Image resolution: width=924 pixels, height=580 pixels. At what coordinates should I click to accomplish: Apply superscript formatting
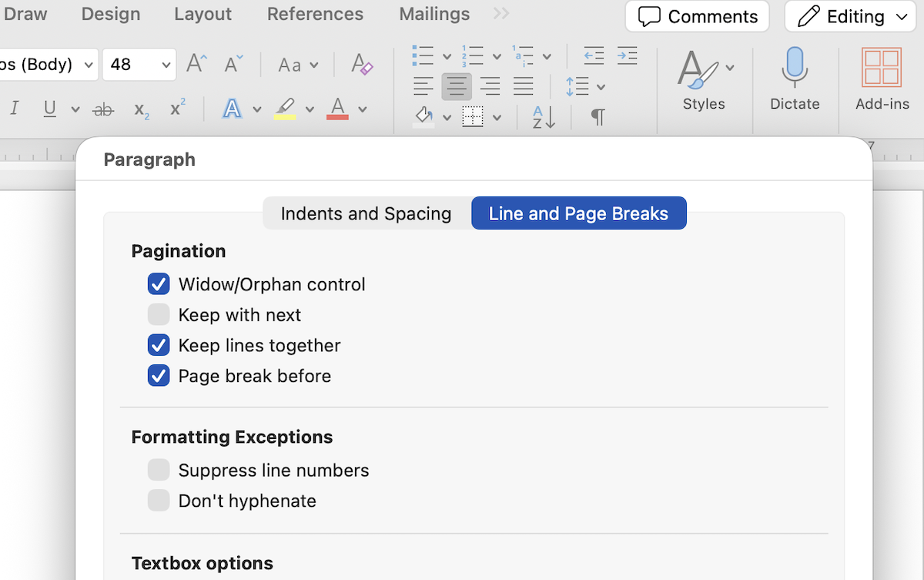[176, 109]
